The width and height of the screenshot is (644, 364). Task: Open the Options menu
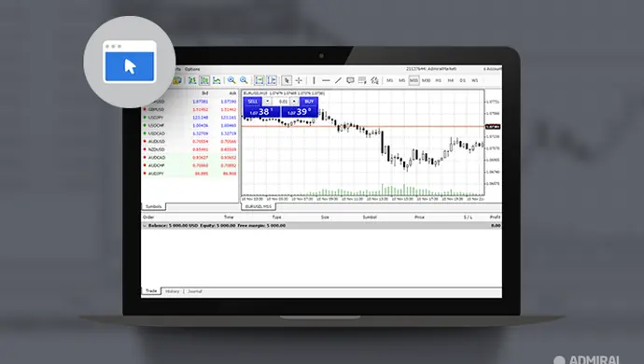(x=192, y=69)
